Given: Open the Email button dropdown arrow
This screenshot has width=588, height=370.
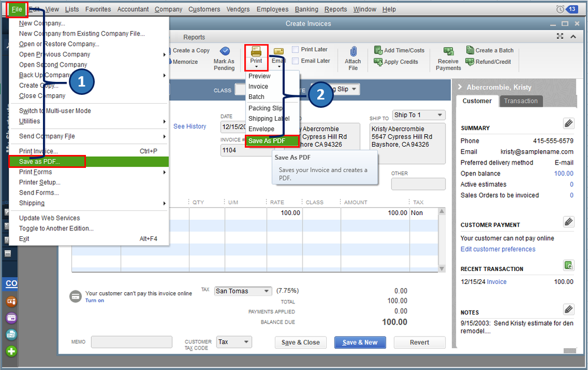Looking at the screenshot, I should point(278,67).
